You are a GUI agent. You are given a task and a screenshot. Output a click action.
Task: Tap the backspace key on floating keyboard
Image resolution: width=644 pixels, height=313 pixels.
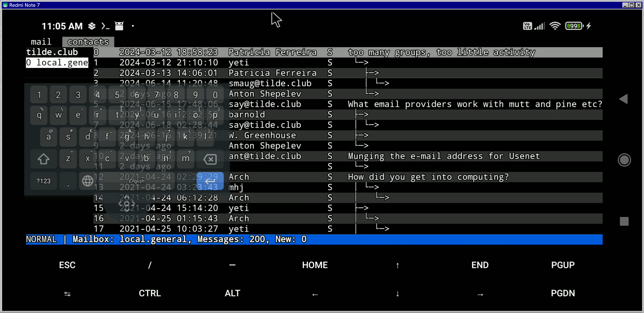[210, 159]
